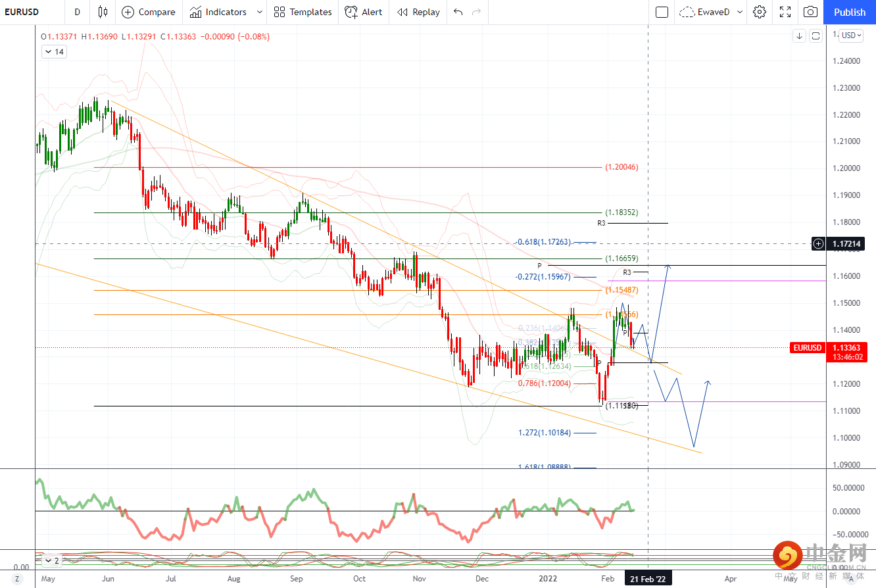876x588 pixels.
Task: Select the 21 Feb '22 date marker
Action: [x=648, y=579]
